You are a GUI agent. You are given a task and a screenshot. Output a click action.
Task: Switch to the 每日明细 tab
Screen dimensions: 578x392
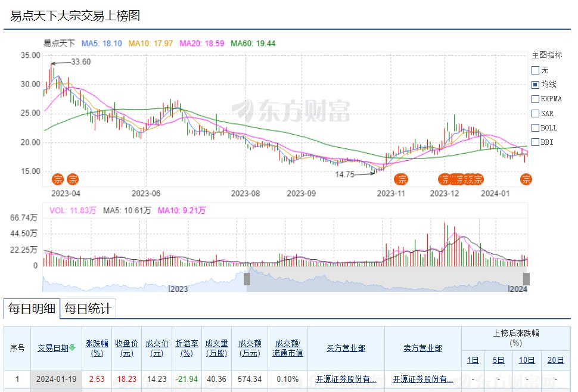[32, 309]
